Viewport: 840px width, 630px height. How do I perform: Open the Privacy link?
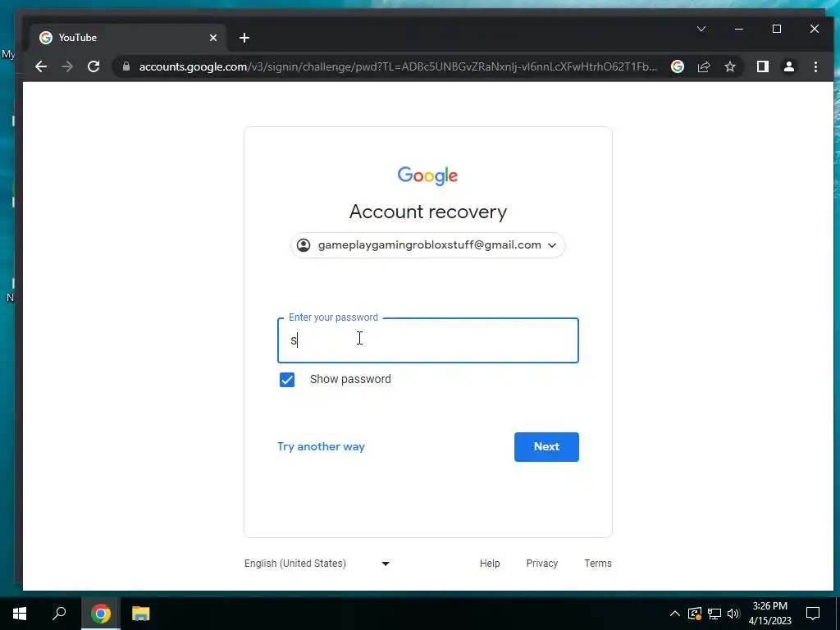(541, 563)
